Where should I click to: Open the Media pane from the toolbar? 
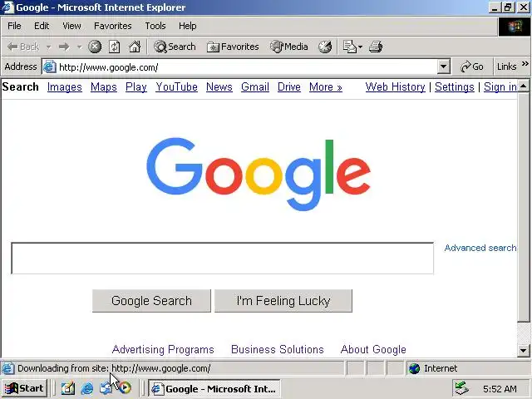point(289,47)
